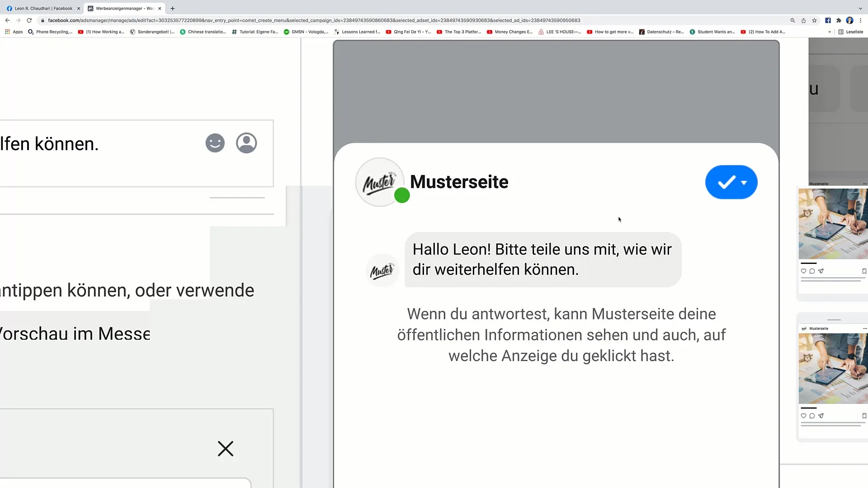Image resolution: width=868 pixels, height=488 pixels.
Task: Expand the hidden bookmarks overflow chevron
Action: [830, 32]
